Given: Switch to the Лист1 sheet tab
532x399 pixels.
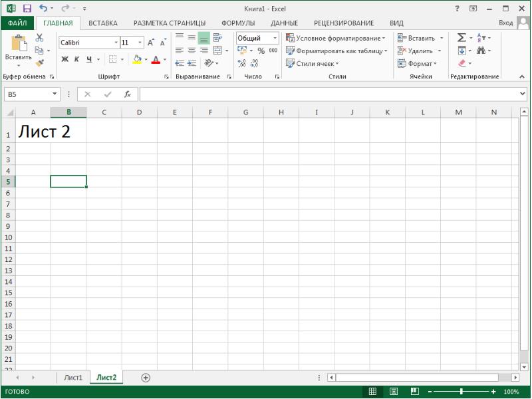Looking at the screenshot, I should coord(73,377).
